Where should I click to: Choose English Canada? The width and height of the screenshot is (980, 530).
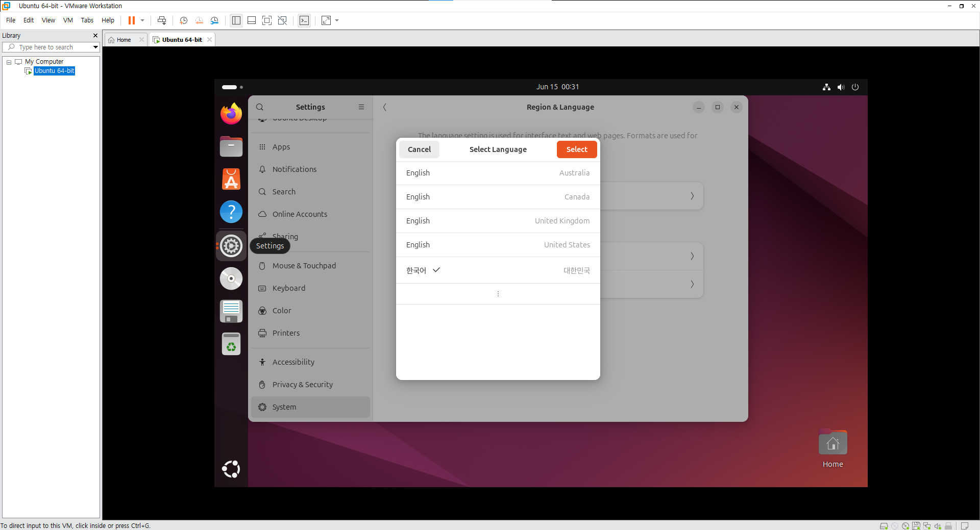click(498, 197)
